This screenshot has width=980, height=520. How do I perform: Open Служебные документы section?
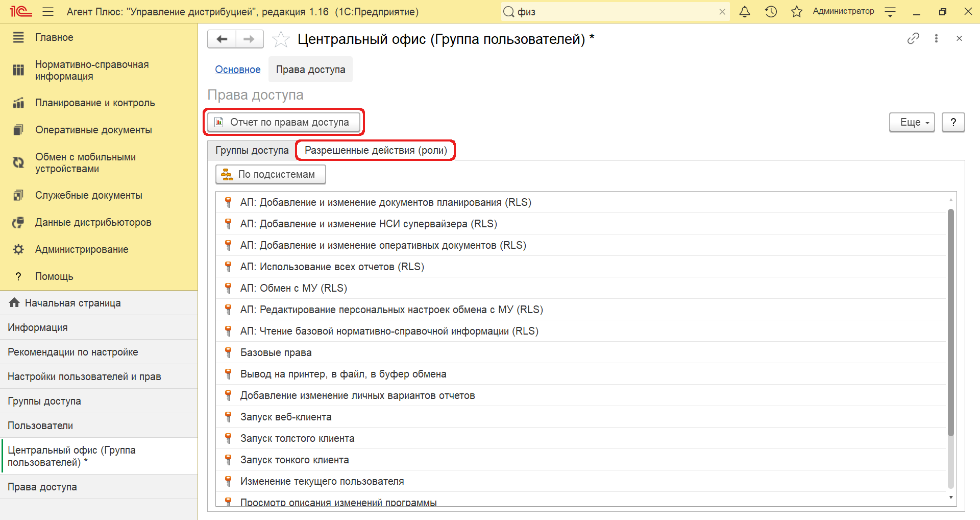(99, 195)
